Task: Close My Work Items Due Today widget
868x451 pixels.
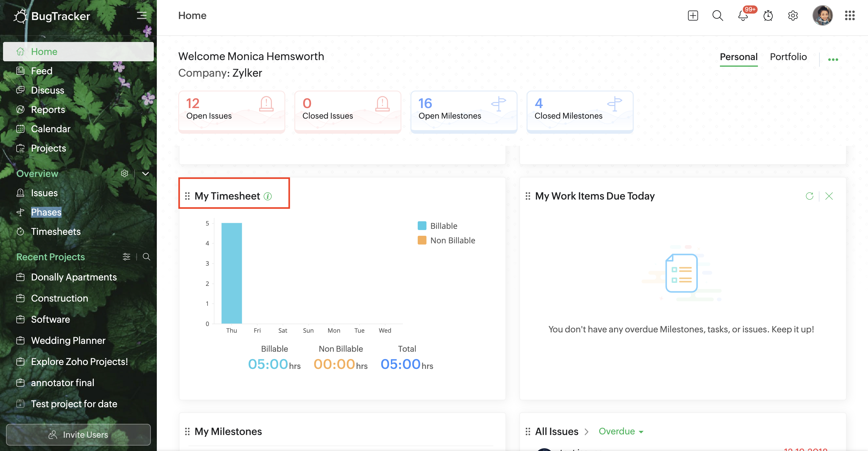Action: pyautogui.click(x=828, y=196)
